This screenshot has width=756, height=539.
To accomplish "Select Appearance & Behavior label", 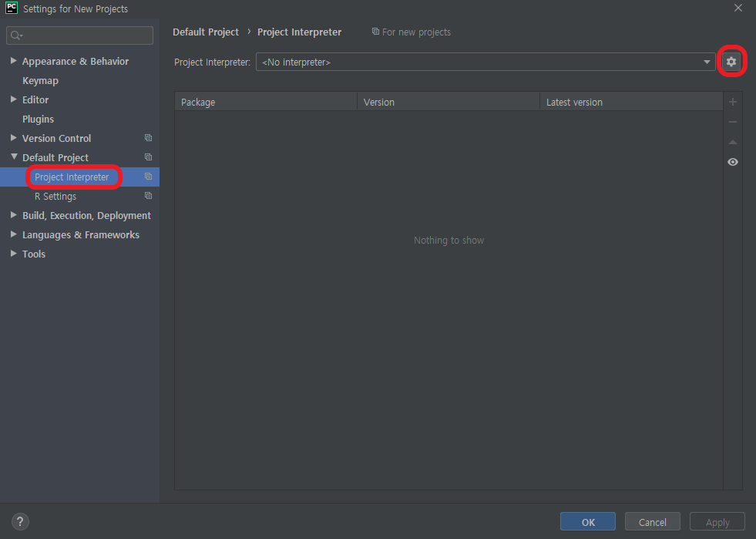I will (76, 61).
